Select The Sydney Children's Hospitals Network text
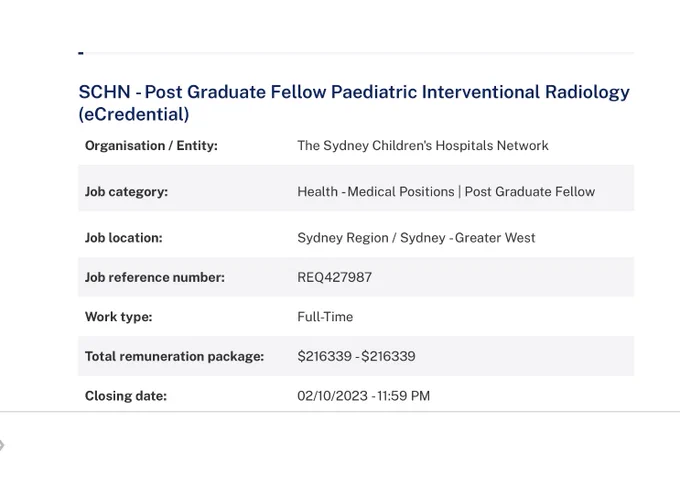The width and height of the screenshot is (680, 486). click(423, 146)
